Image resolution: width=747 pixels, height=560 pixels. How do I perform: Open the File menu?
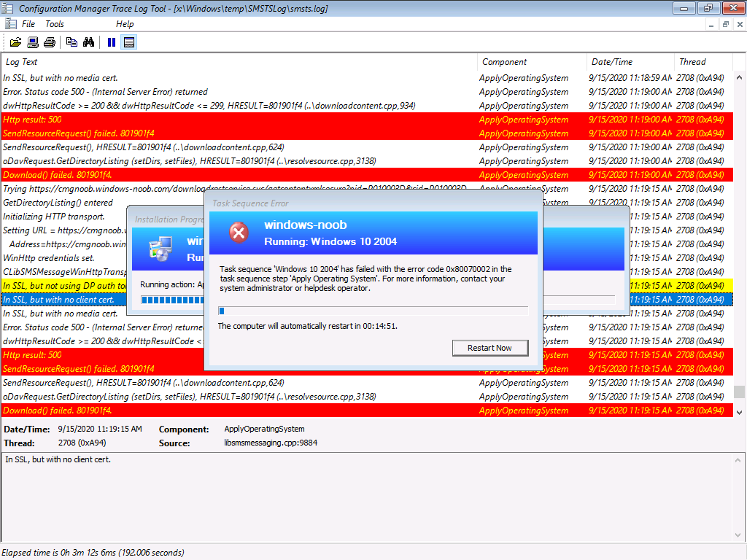28,24
